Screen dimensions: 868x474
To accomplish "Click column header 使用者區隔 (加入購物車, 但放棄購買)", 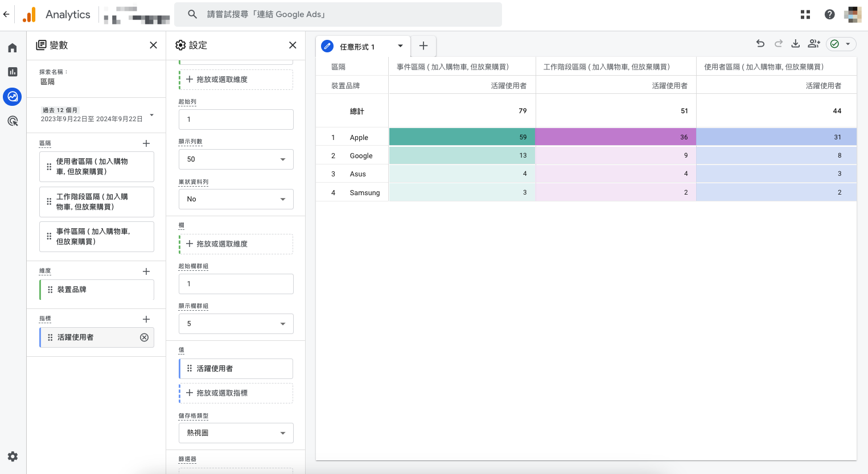I will (764, 67).
